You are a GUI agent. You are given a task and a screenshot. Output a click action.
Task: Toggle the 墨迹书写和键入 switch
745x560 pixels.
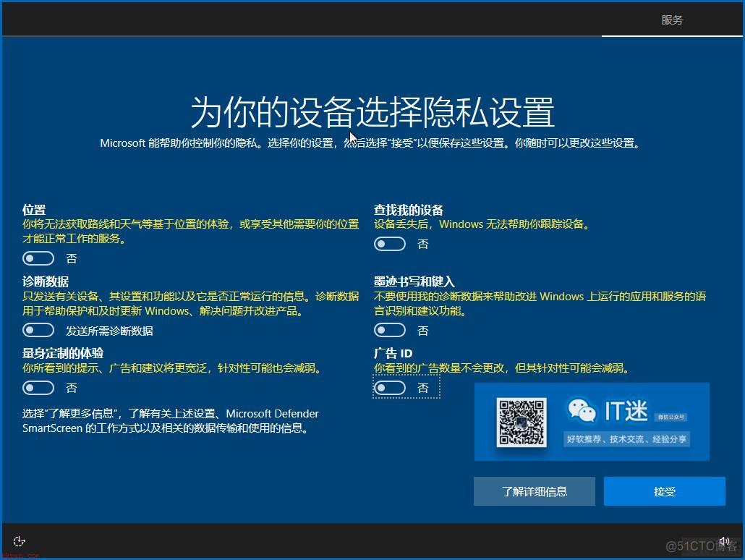[x=390, y=330]
